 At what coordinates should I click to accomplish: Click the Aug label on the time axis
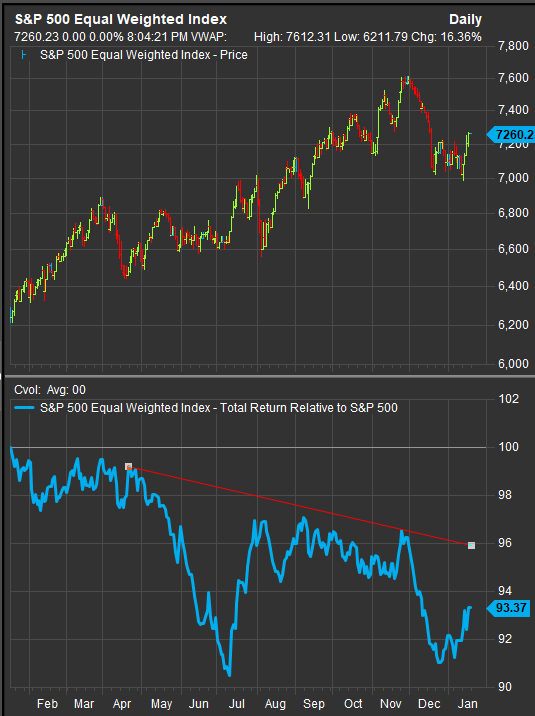[275, 704]
